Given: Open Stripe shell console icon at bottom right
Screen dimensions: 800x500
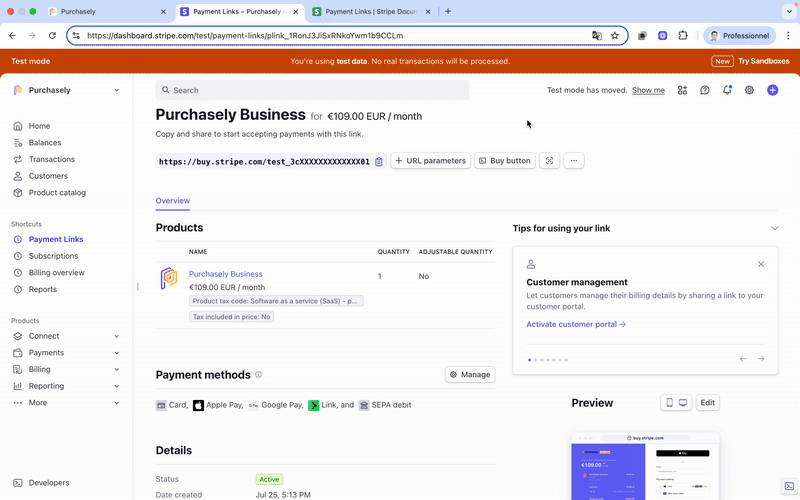Looking at the screenshot, I should (789, 486).
